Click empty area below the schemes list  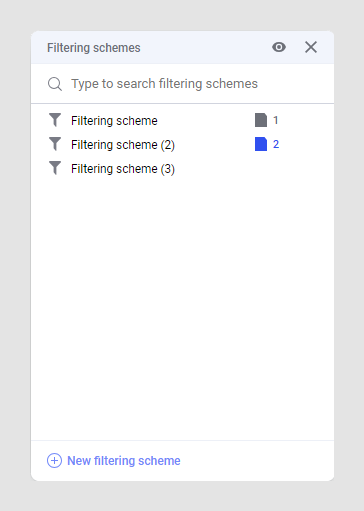click(x=182, y=307)
